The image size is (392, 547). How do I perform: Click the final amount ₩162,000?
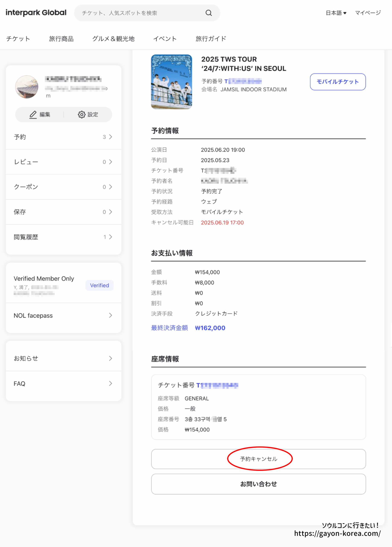[x=210, y=328]
